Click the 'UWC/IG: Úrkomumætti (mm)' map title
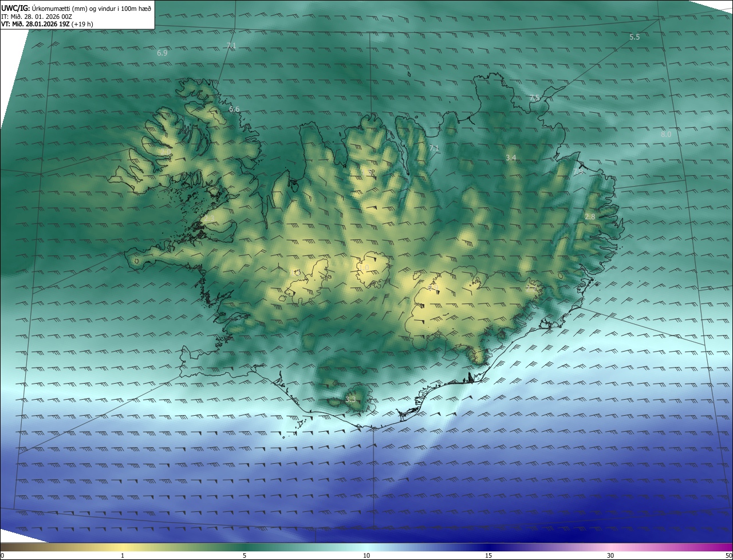Screen dimensions: 733x560 [76, 7]
